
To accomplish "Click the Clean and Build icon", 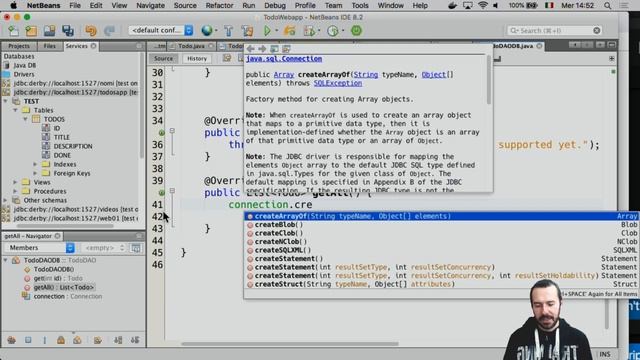I will [247, 31].
